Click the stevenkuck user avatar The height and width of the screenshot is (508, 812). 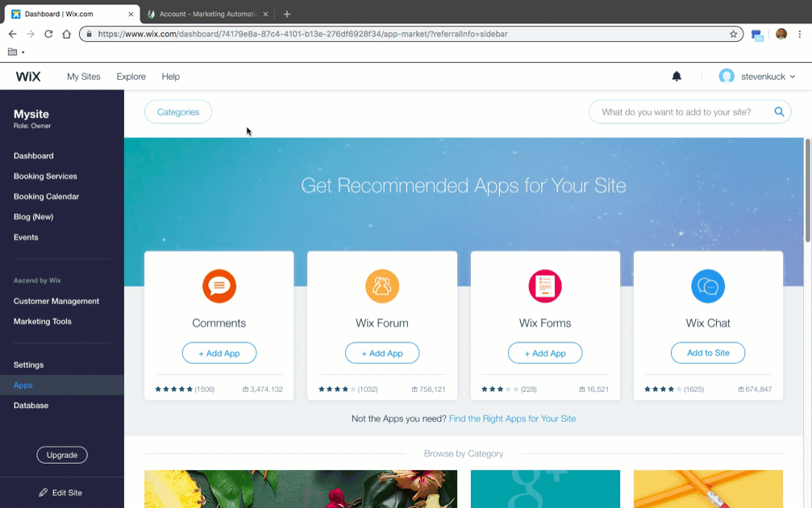[x=727, y=77]
